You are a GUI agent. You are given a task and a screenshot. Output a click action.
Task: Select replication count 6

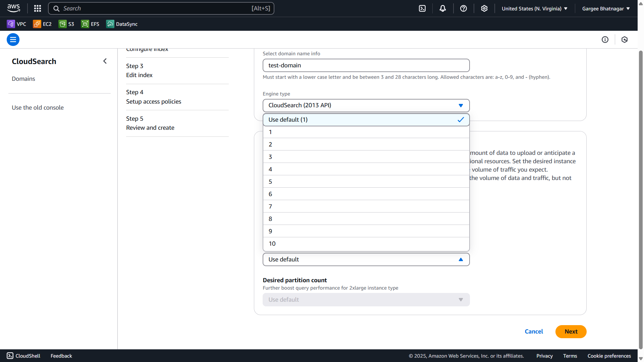366,194
